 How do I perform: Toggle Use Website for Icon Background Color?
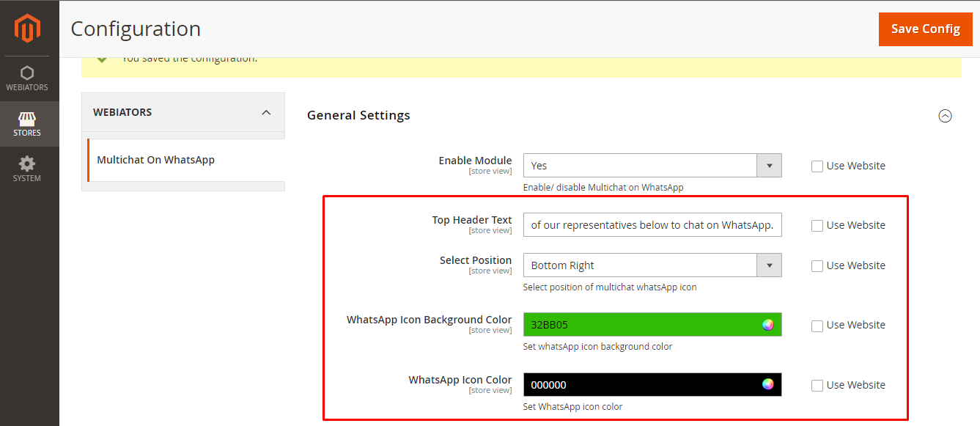click(x=817, y=326)
